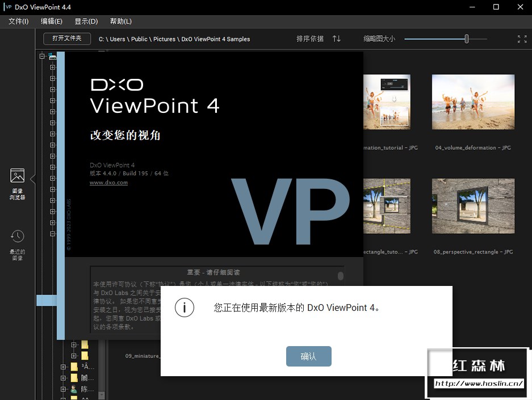
Task: Click the Public segment in path
Action: [139, 39]
